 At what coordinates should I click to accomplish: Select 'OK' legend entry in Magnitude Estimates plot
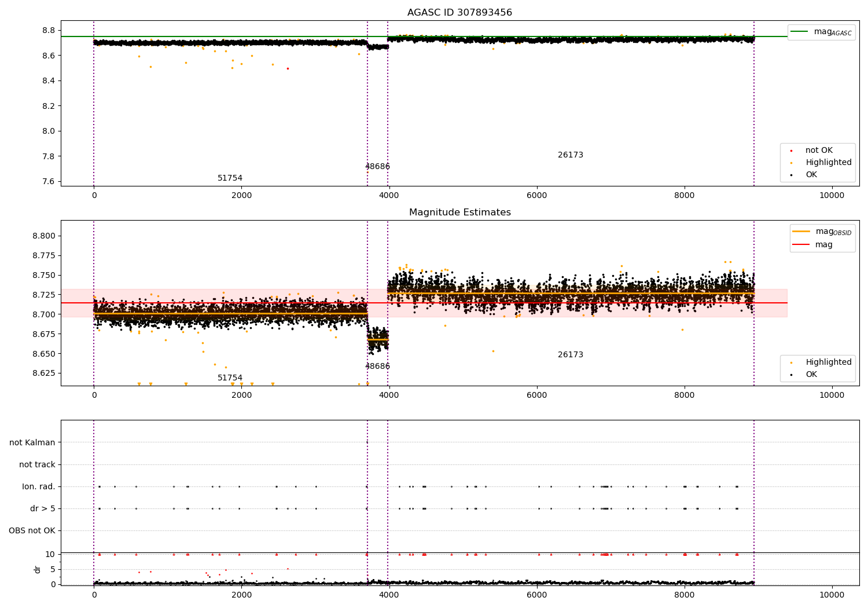point(811,375)
